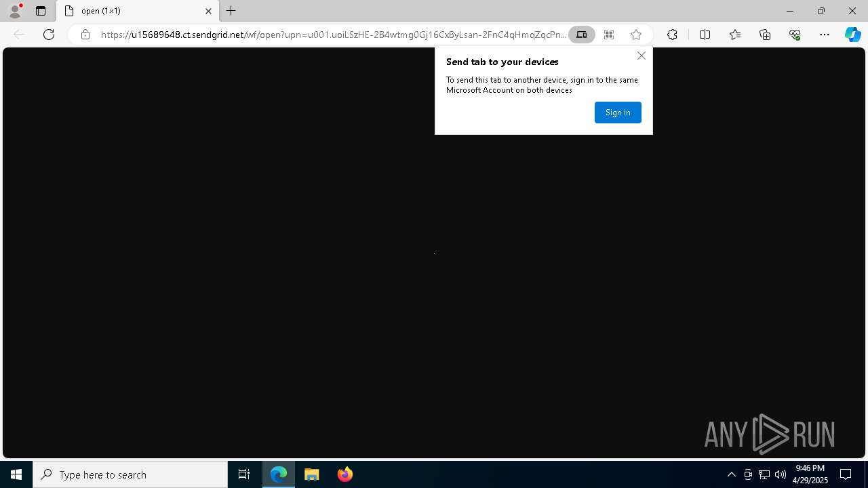Open the Edge profile icon
Image resolution: width=868 pixels, height=488 pixels.
point(15,11)
